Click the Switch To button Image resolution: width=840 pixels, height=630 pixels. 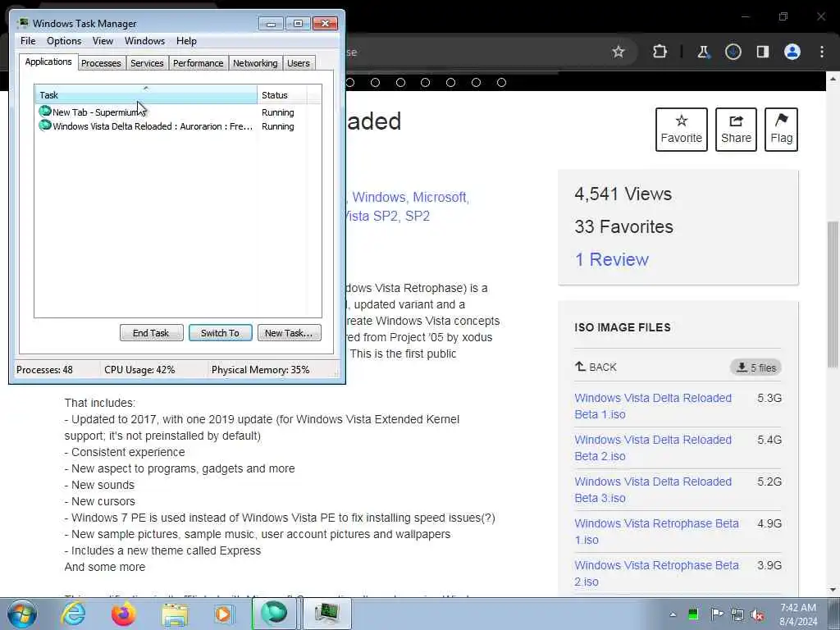(220, 333)
